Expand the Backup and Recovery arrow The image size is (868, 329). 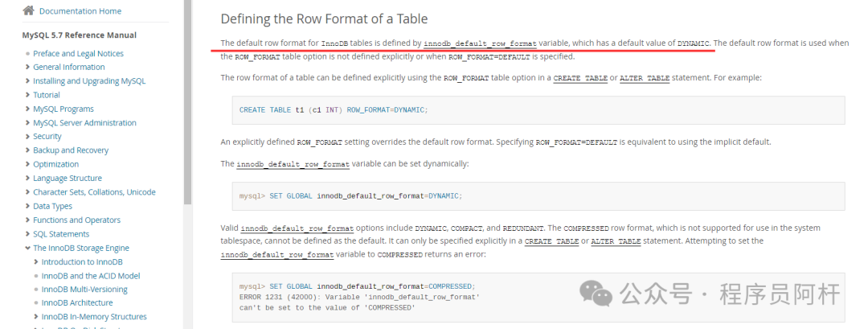28,150
